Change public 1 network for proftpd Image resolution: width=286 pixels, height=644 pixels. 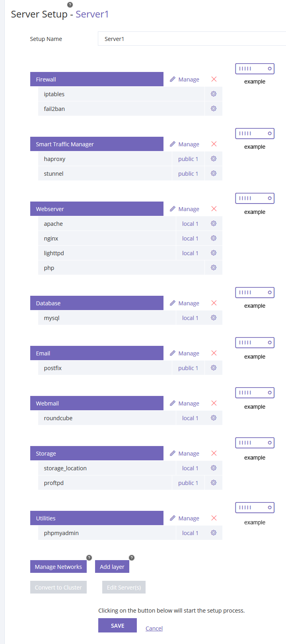tap(188, 483)
